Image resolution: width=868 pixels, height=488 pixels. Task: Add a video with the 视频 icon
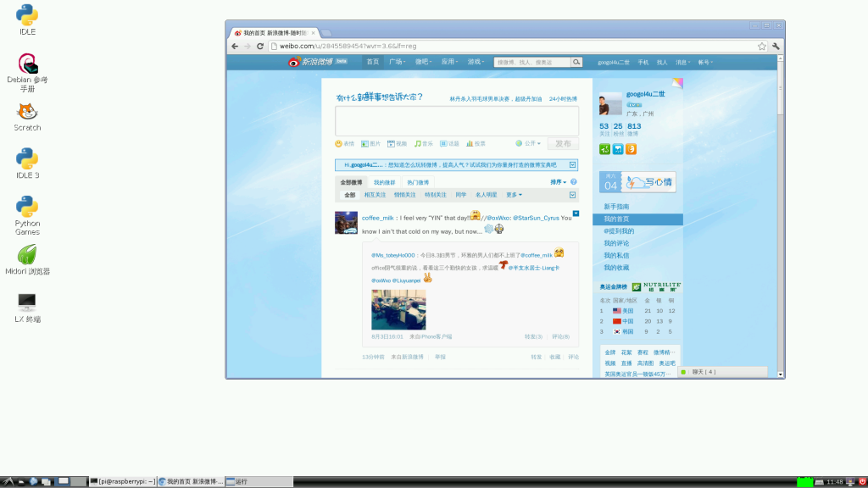pos(397,144)
